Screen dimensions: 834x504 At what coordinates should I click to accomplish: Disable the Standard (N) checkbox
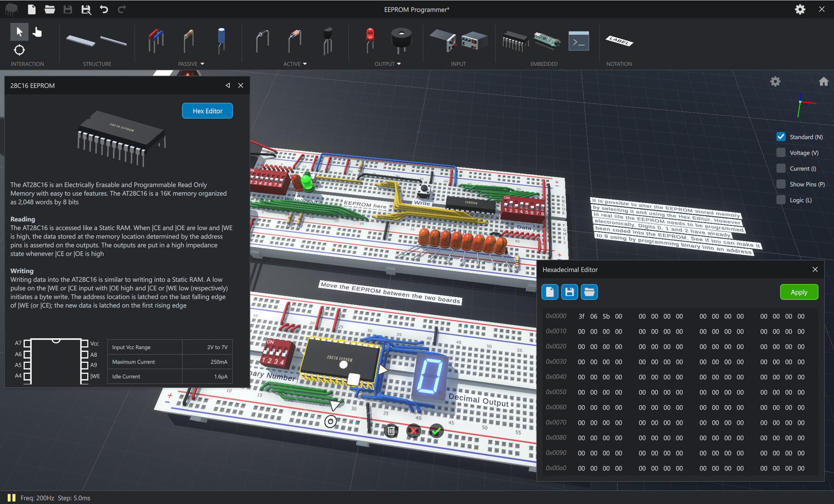(x=781, y=136)
